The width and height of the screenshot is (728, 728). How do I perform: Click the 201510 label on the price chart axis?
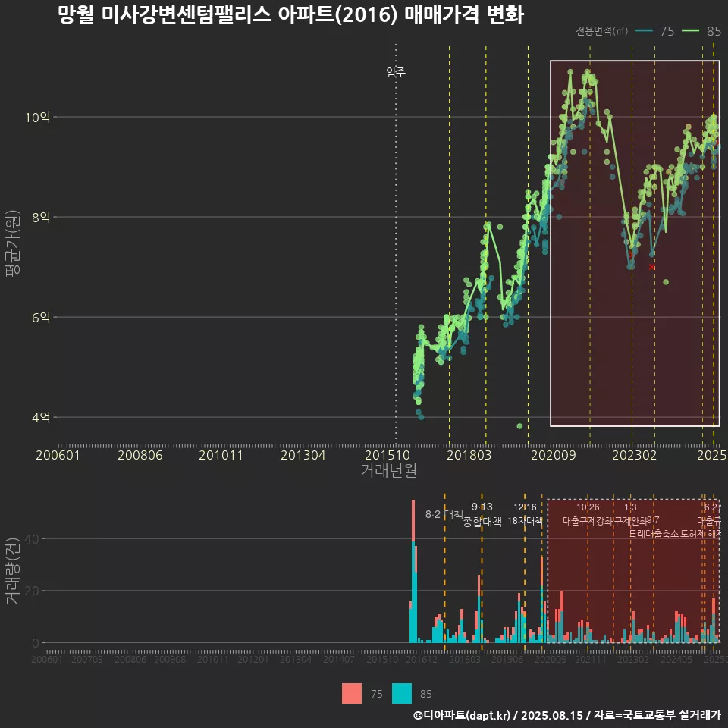pyautogui.click(x=388, y=455)
